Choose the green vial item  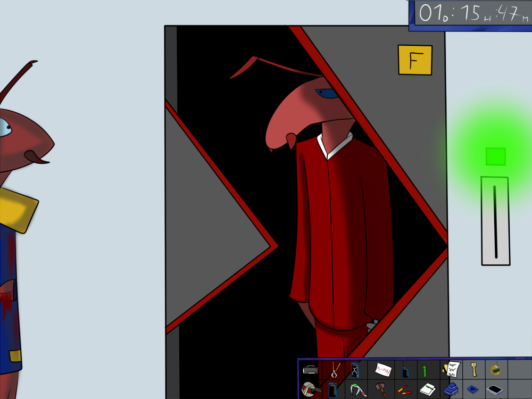pyautogui.click(x=425, y=370)
